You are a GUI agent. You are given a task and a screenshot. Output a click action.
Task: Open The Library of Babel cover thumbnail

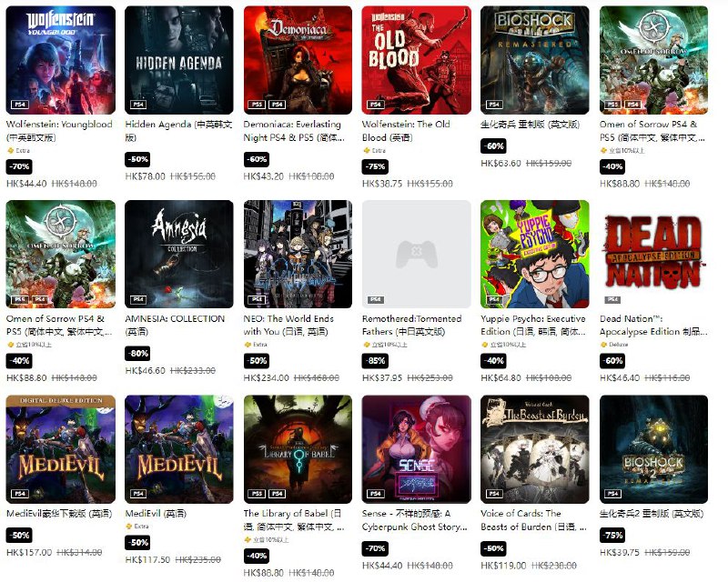point(298,449)
